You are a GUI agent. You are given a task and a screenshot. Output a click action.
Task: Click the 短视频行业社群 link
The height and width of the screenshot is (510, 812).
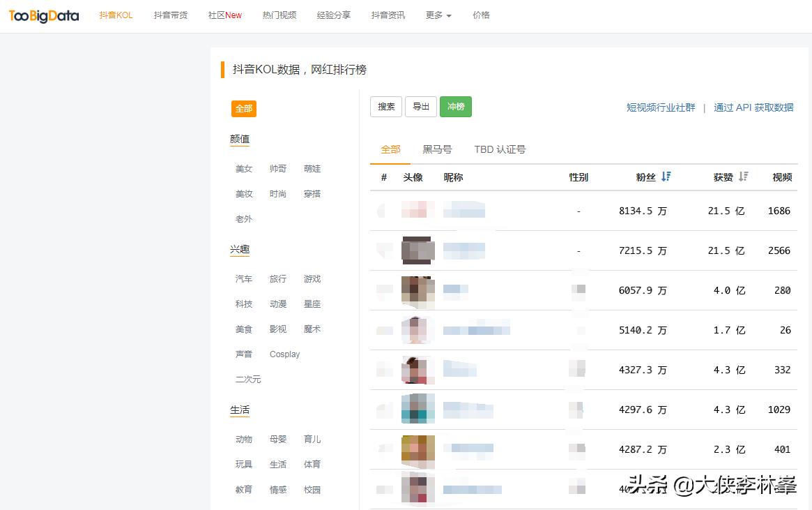pyautogui.click(x=661, y=107)
